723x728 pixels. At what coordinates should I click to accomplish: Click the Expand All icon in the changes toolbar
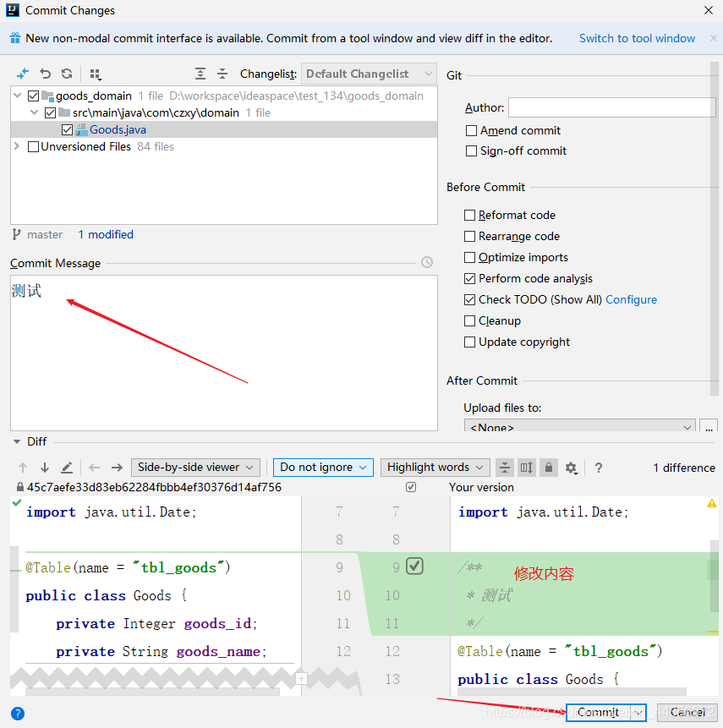tap(200, 74)
